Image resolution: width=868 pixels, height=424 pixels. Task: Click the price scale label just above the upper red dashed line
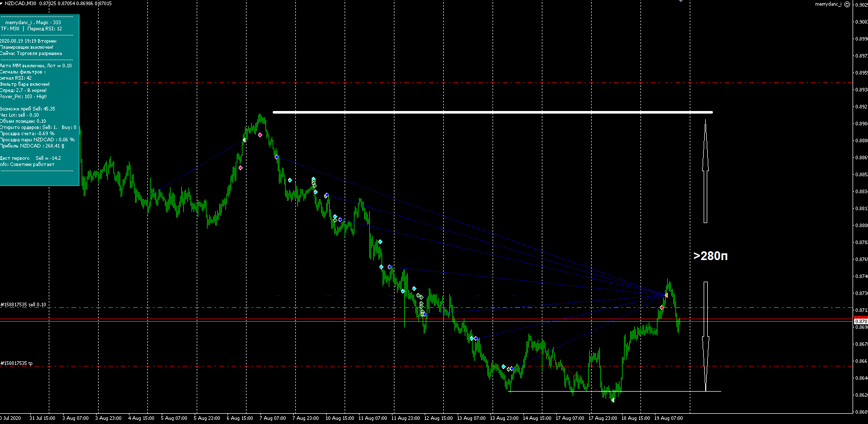click(861, 73)
